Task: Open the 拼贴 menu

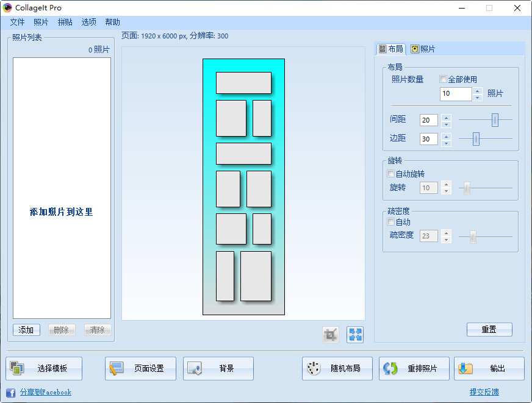Action: 65,23
